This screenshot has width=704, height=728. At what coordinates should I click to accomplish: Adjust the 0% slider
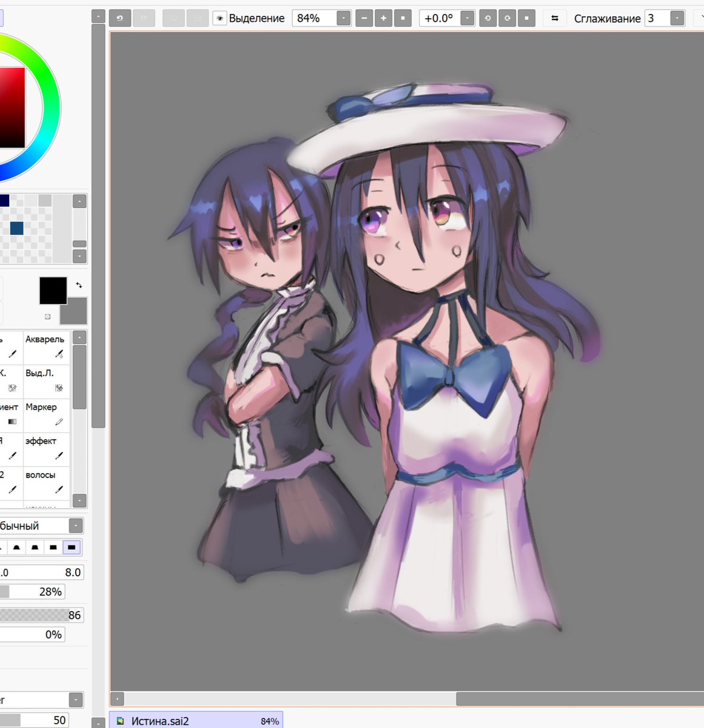point(32,635)
